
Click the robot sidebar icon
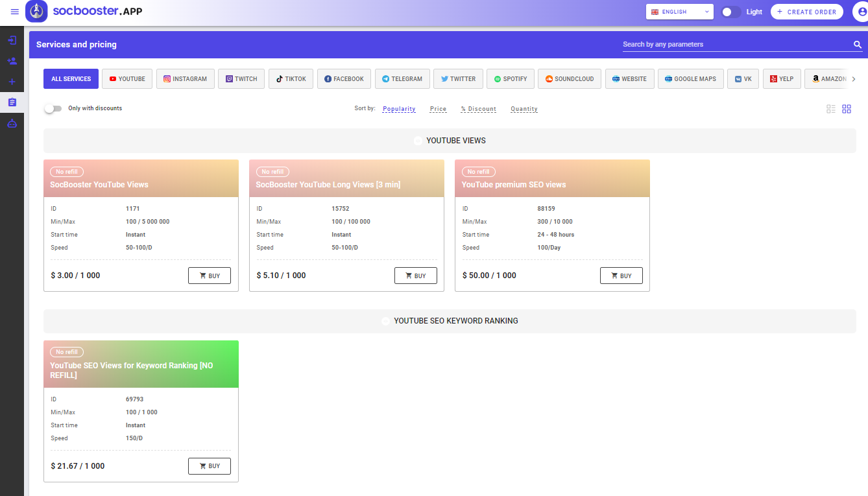pos(12,123)
